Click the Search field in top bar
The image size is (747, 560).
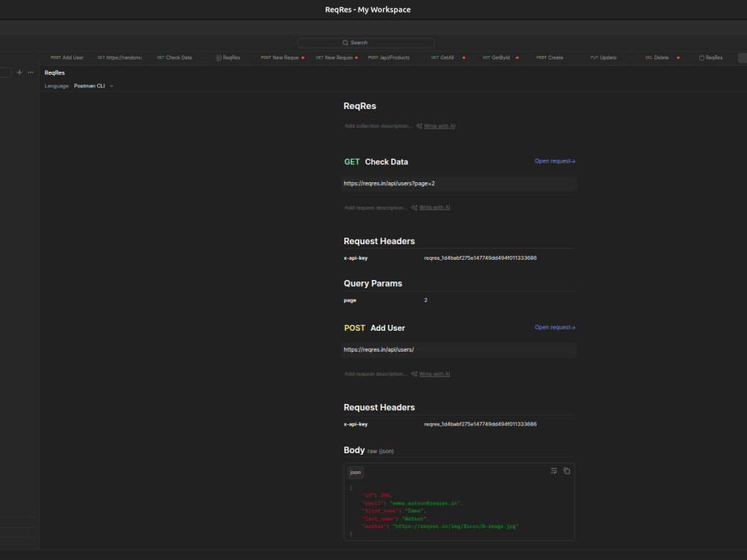tap(366, 43)
